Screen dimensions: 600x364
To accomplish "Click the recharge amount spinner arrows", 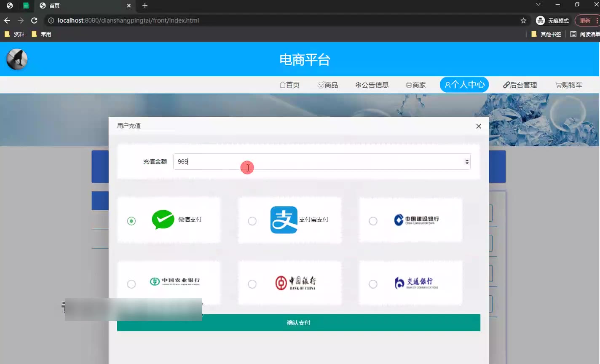I will [x=467, y=162].
